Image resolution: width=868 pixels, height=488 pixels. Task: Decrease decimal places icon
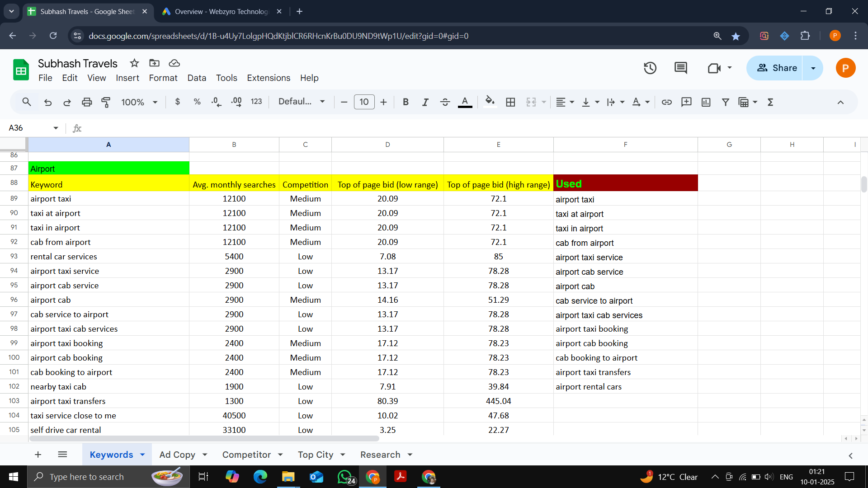tap(217, 102)
